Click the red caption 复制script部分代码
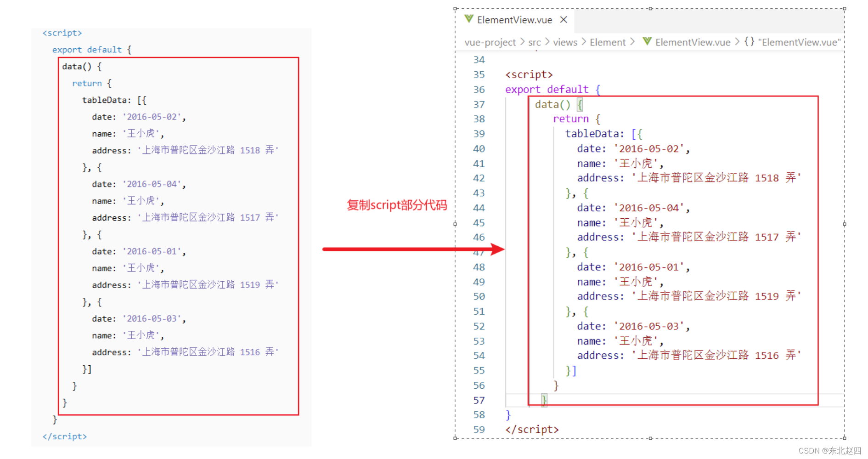The image size is (868, 459). tap(397, 205)
